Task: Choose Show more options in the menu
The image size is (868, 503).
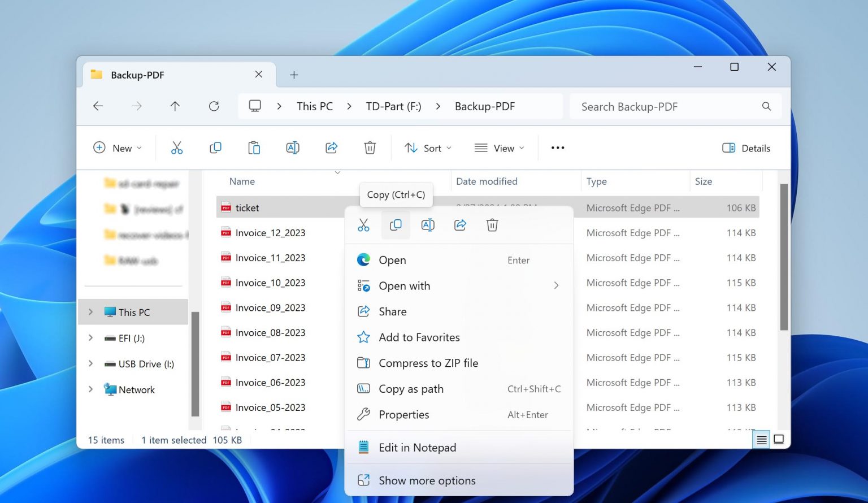Action: 427,480
